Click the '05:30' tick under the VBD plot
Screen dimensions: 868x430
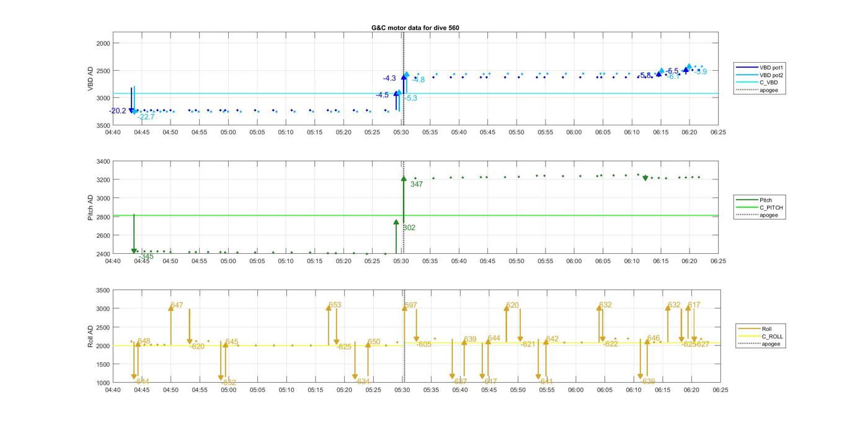tap(401, 132)
